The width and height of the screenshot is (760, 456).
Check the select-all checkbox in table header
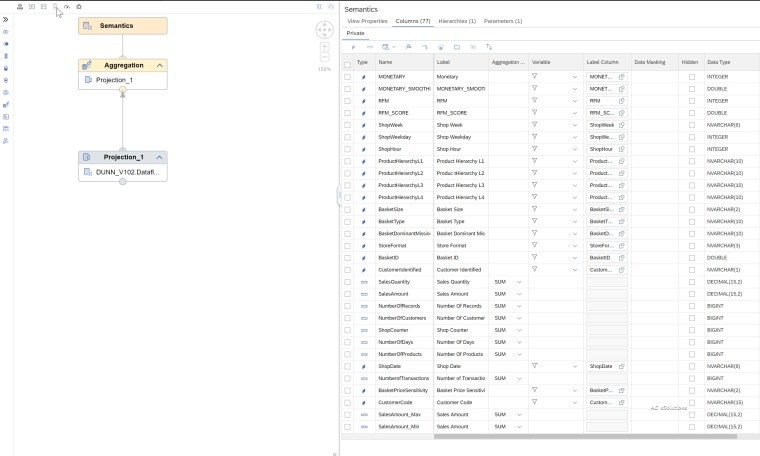(347, 63)
